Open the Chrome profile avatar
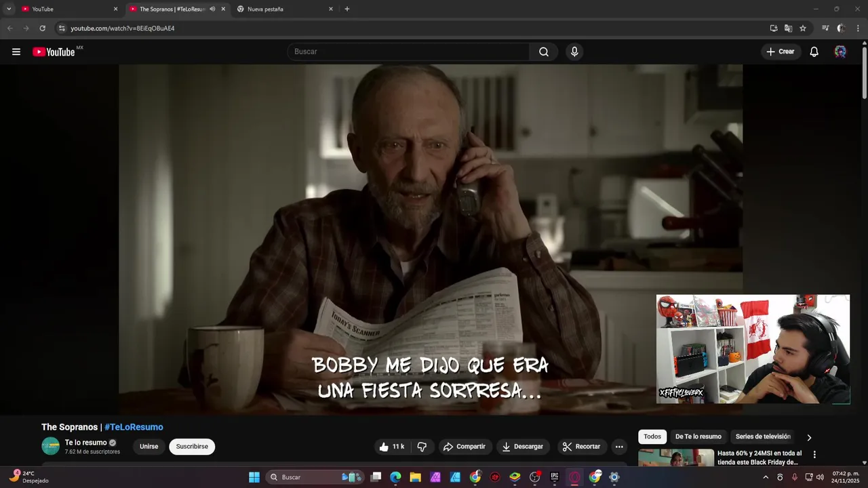Image resolution: width=868 pixels, height=488 pixels. [x=842, y=28]
